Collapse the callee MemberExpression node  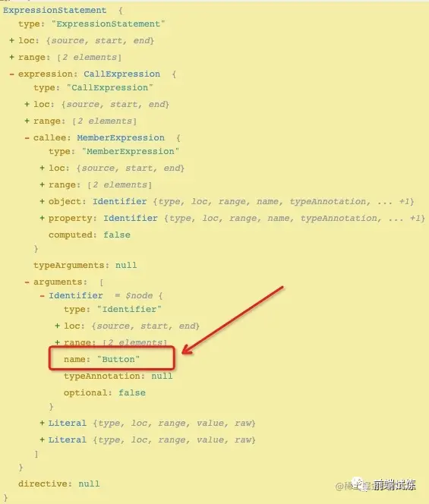[27, 137]
